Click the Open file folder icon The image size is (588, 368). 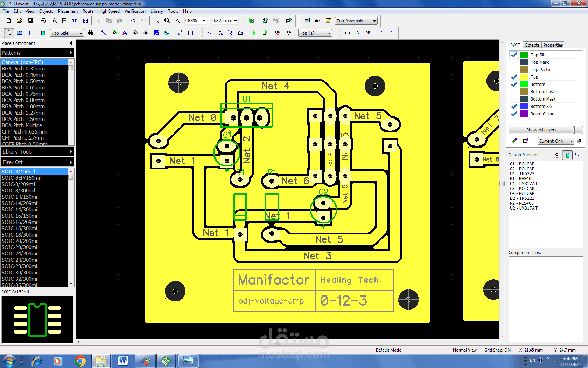click(x=20, y=21)
